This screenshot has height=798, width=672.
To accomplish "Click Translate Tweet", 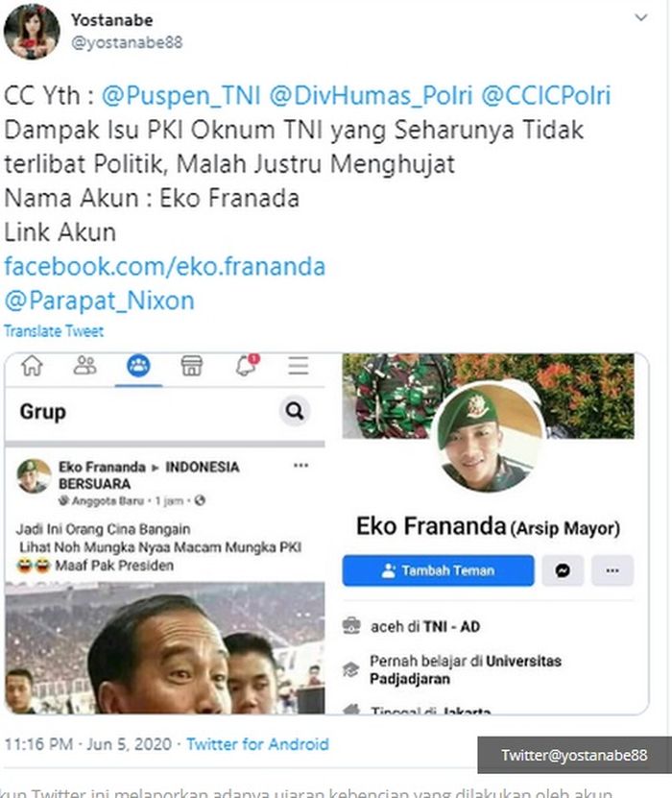I will [54, 331].
